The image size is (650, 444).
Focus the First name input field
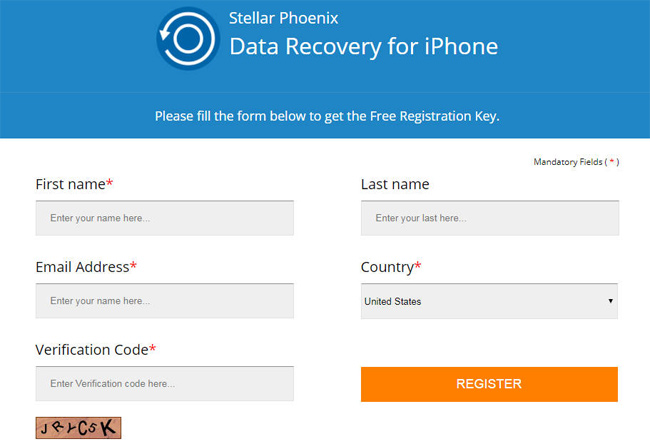[x=164, y=217]
